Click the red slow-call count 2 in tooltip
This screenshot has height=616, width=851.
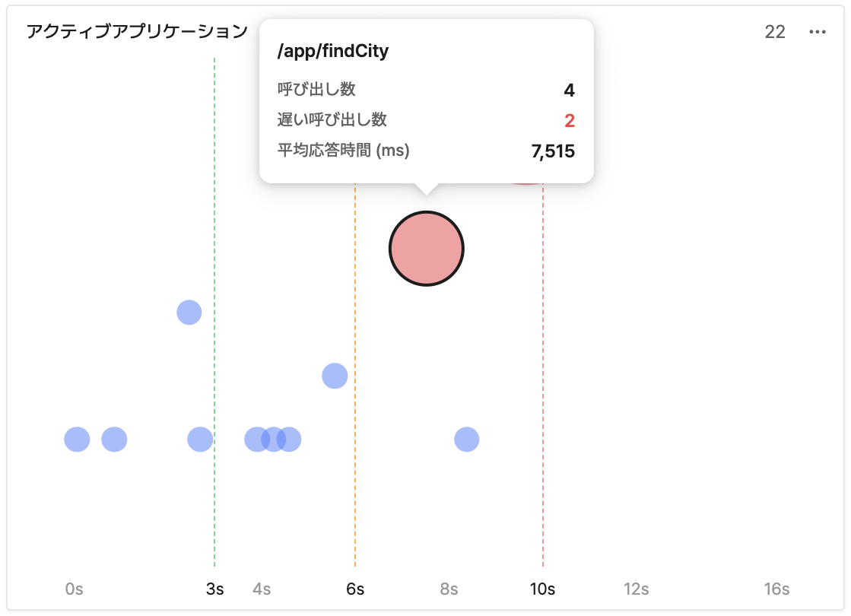pos(570,120)
